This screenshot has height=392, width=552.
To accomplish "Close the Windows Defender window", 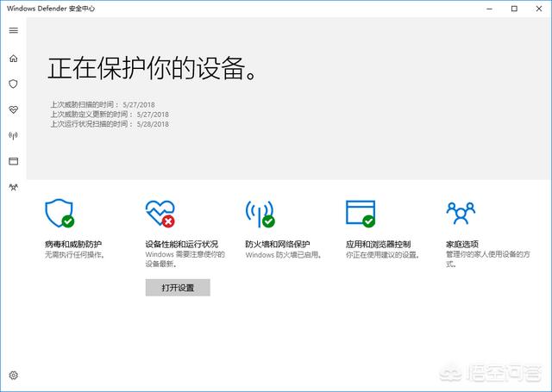I will pos(538,9).
